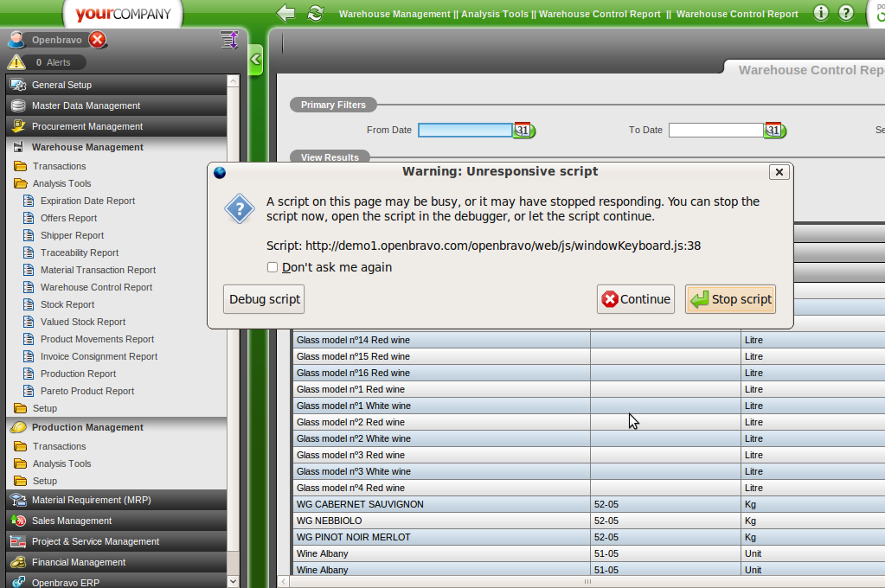Click the alerts warning triangle icon
Image resolution: width=885 pixels, height=588 pixels.
pos(16,62)
